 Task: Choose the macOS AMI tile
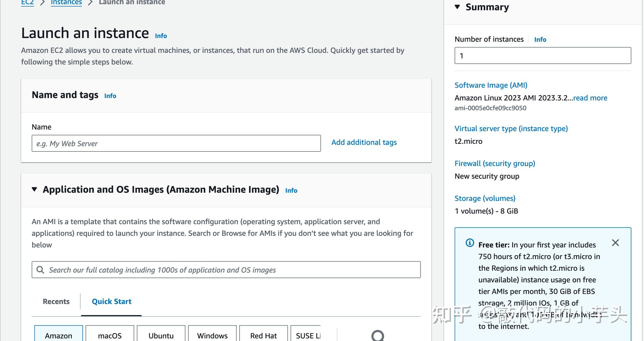(110, 335)
